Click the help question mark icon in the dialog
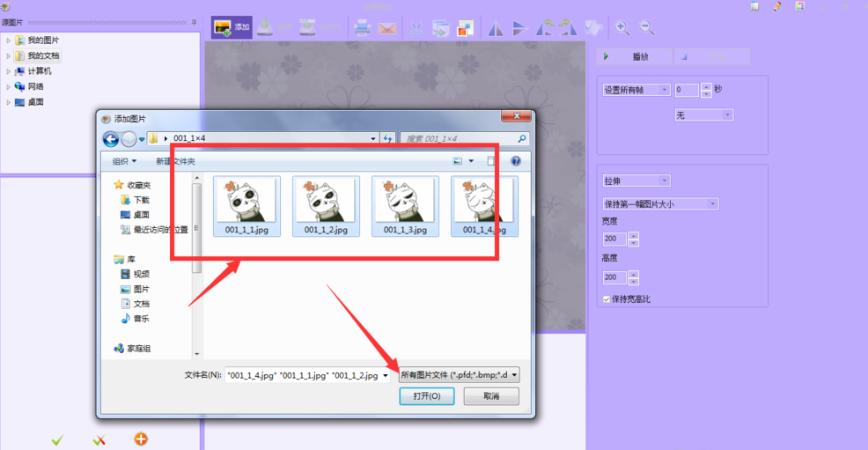Screen dimensions: 868x450 [x=515, y=161]
